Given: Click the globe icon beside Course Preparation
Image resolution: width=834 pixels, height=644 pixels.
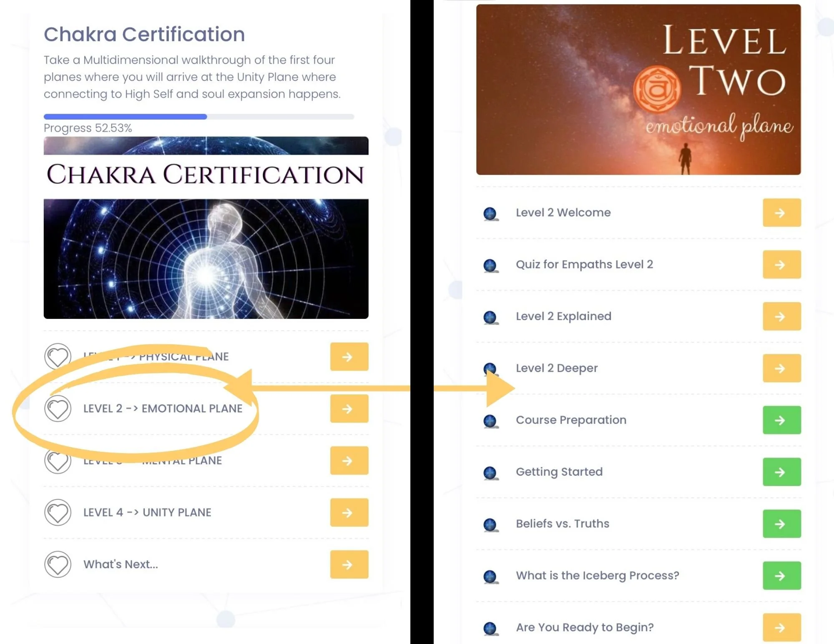Looking at the screenshot, I should tap(490, 421).
